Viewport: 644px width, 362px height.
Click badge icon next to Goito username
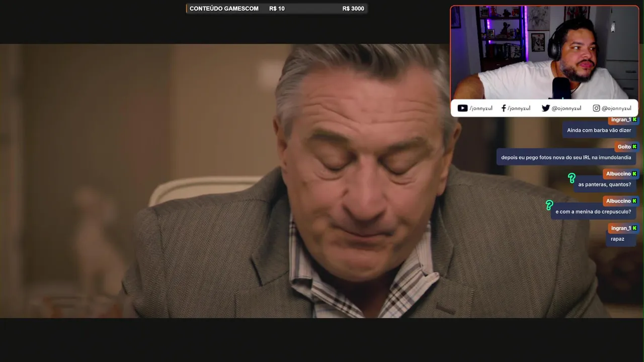point(634,147)
